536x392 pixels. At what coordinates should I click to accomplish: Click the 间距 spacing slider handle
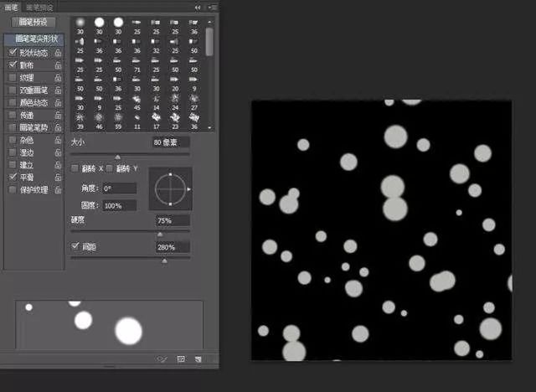[x=164, y=261]
